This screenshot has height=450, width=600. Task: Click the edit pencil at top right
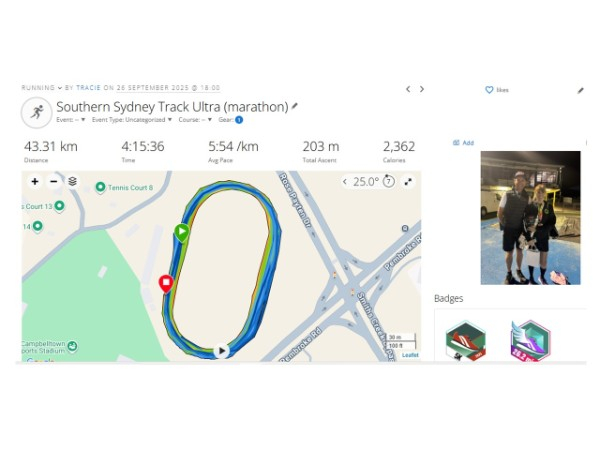580,90
